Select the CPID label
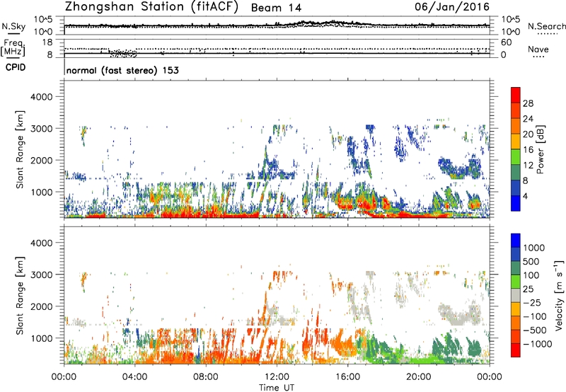This screenshot has height=392, width=566. coord(16,67)
